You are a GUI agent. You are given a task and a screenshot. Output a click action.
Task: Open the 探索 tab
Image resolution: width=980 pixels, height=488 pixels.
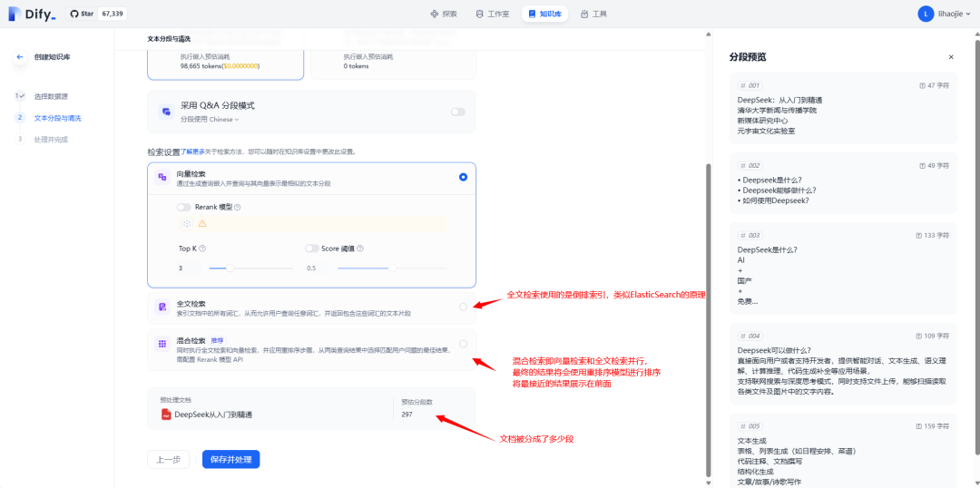click(x=444, y=14)
